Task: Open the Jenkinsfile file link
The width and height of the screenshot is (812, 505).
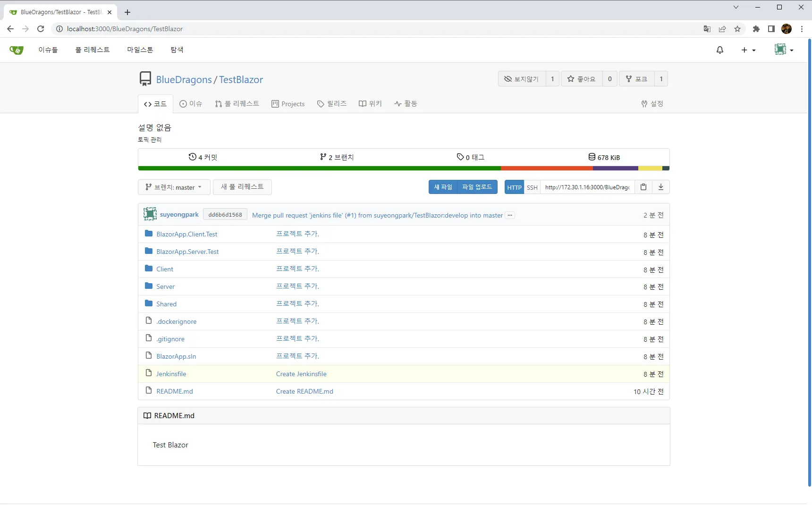Action: pyautogui.click(x=171, y=374)
